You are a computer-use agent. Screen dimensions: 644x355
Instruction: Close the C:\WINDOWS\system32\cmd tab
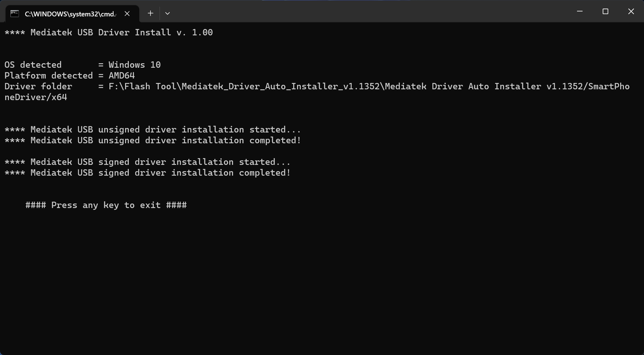click(127, 14)
